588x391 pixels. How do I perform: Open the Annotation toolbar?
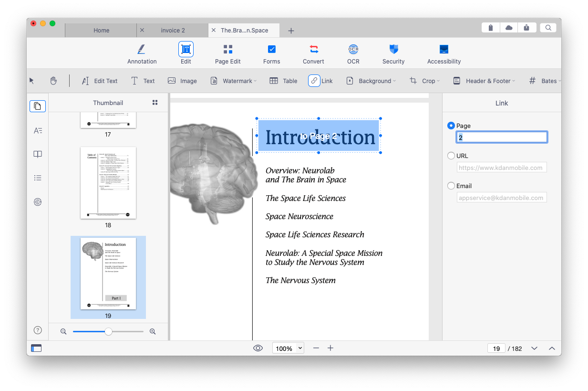pos(142,53)
